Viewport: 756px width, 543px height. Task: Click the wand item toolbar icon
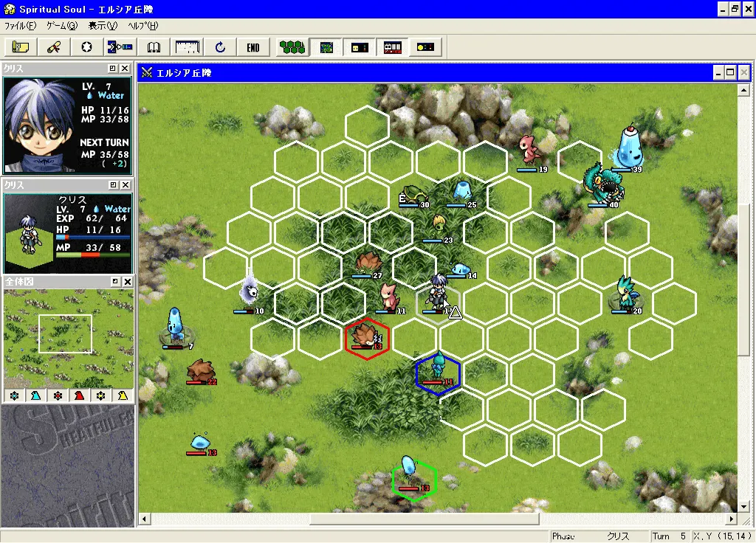54,47
